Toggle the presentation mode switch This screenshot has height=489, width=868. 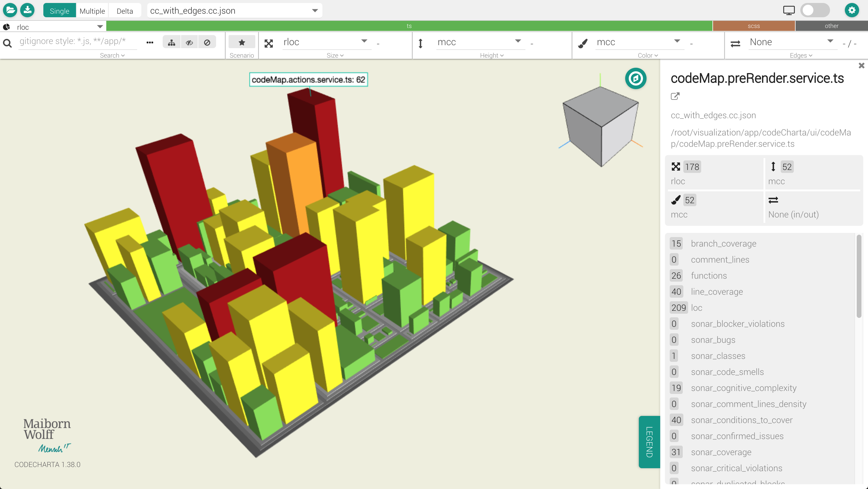pos(815,10)
